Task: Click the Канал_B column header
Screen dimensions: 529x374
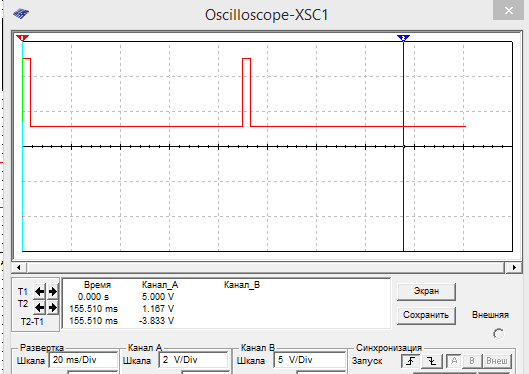Action: (x=242, y=285)
